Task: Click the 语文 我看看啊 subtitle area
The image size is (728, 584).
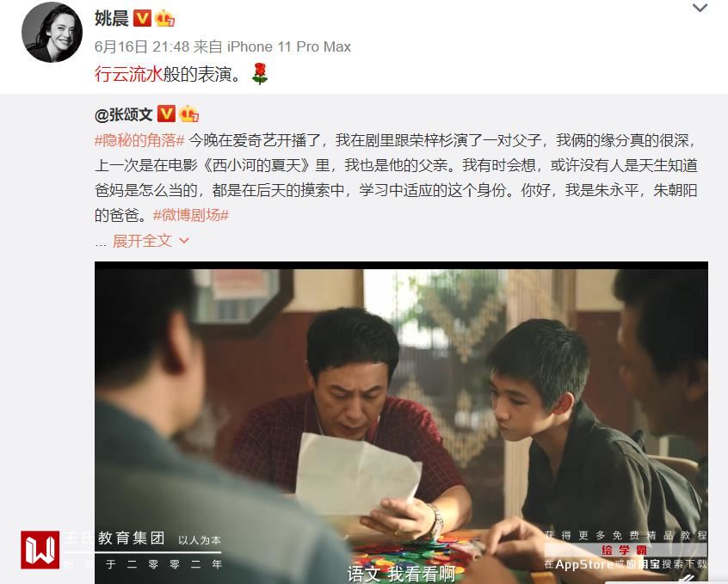Action: pos(401,574)
